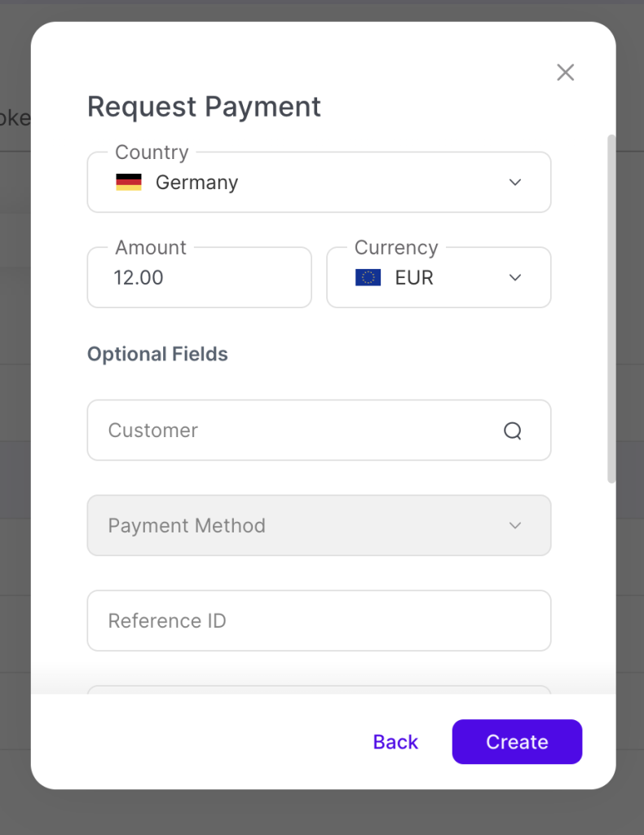
Task: Click the Payment Method placeholder text
Action: click(x=187, y=526)
